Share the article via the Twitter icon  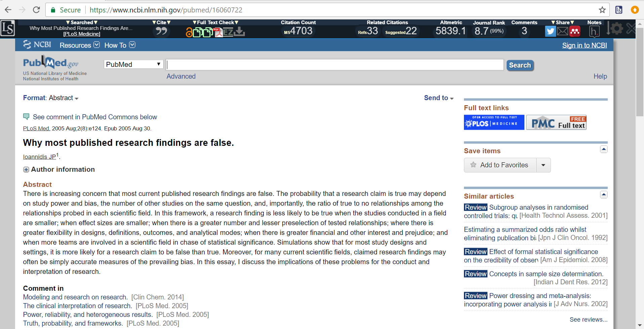(550, 31)
